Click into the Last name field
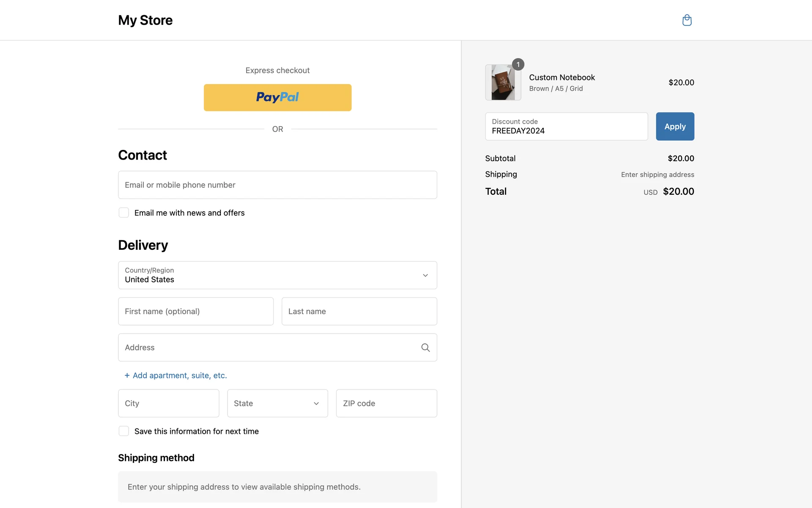 (359, 311)
